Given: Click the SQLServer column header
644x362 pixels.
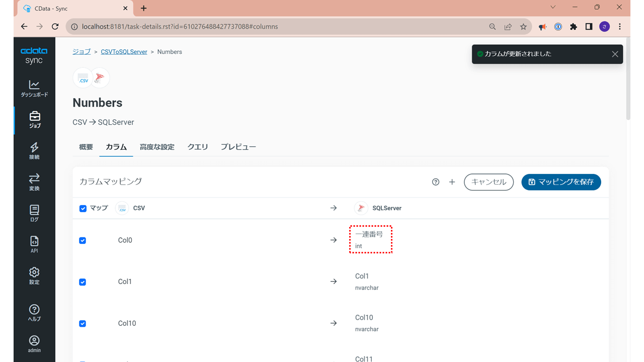Looking at the screenshot, I should click(387, 208).
